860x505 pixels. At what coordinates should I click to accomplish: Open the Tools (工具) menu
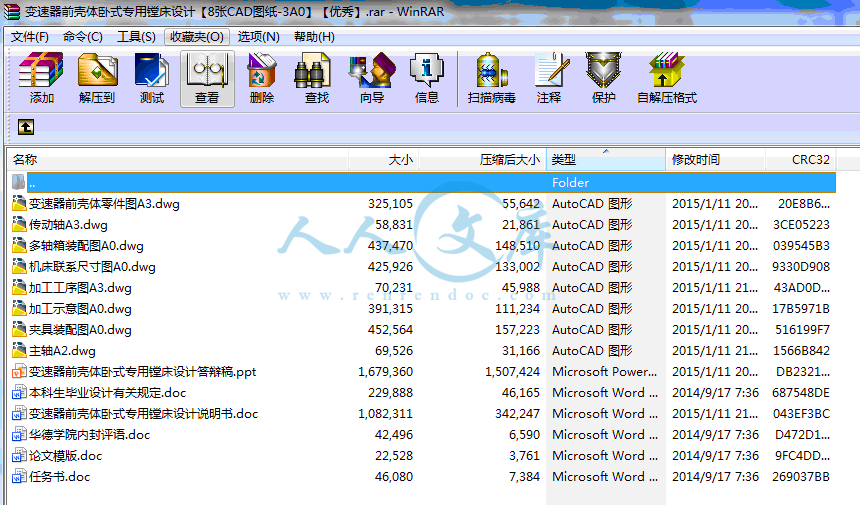(x=136, y=37)
